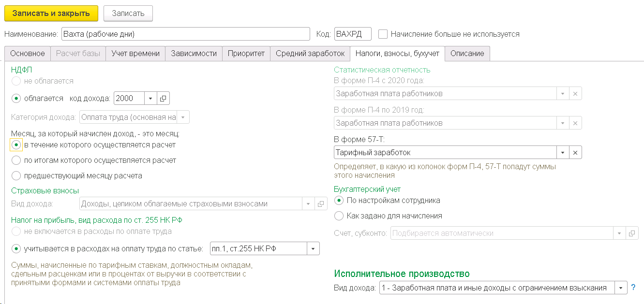Viewport: 644px width, 304px height.
Task: Select 'по итогам которого осуществляется расчет' option
Action: click(x=16, y=160)
